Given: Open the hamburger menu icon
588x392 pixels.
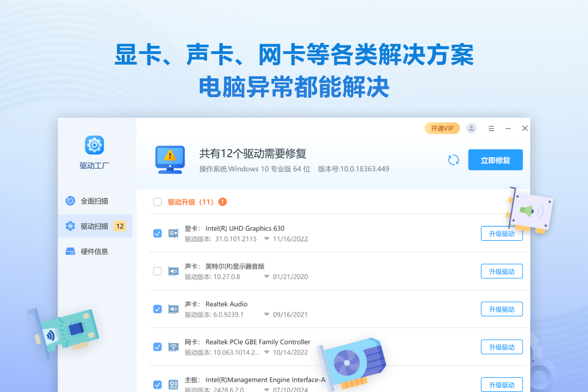Looking at the screenshot, I should click(491, 128).
